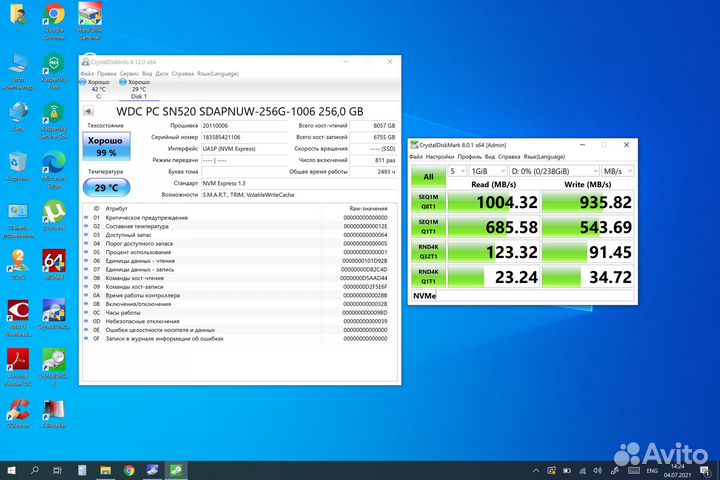Viewport: 720px width, 480px height.
Task: Click the ENG language indicator
Action: (652, 471)
